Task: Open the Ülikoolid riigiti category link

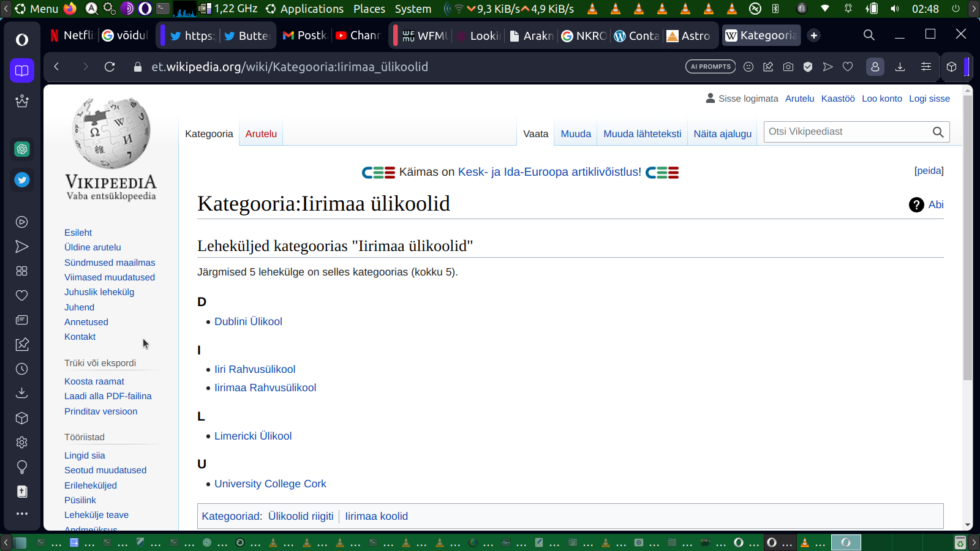Action: 301,516
